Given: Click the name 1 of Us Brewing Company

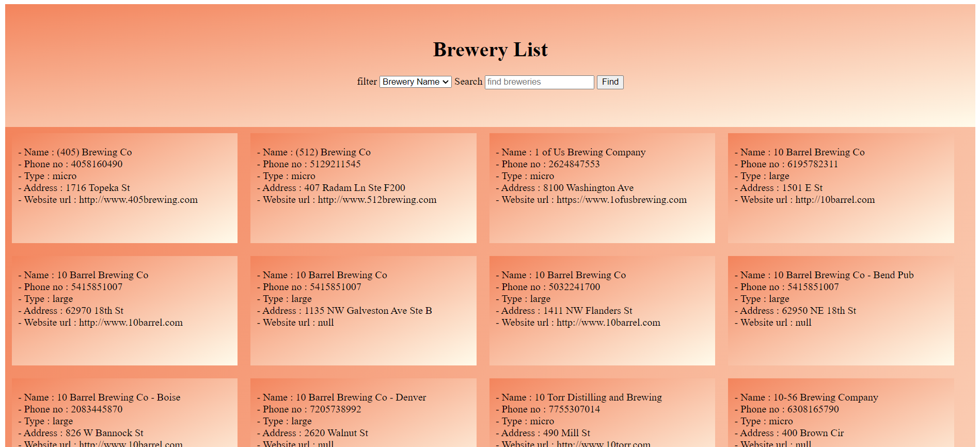Looking at the screenshot, I should 590,152.
